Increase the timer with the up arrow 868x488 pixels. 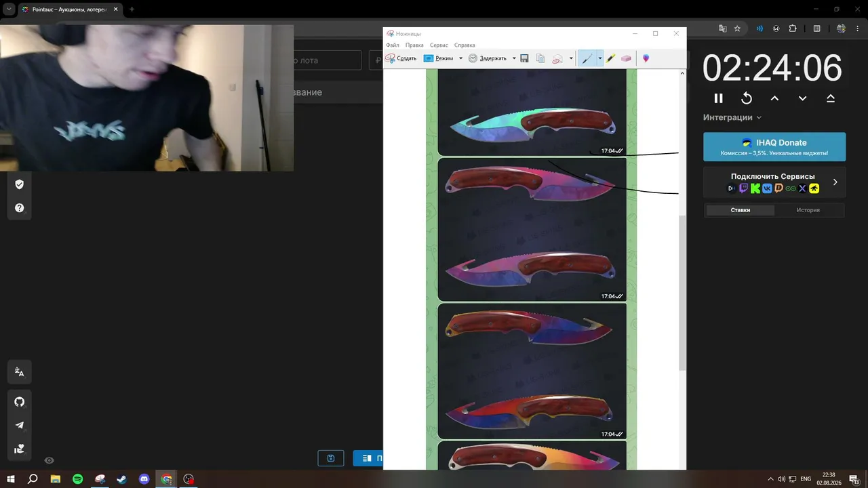774,98
